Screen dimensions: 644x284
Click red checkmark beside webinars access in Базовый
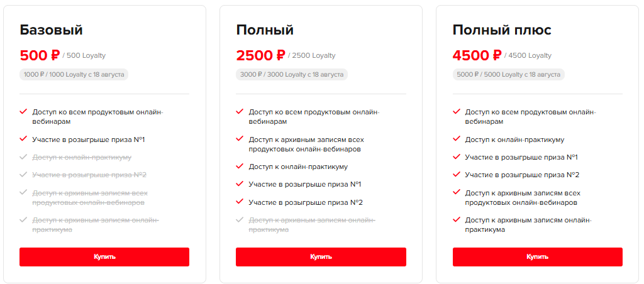[x=23, y=111]
